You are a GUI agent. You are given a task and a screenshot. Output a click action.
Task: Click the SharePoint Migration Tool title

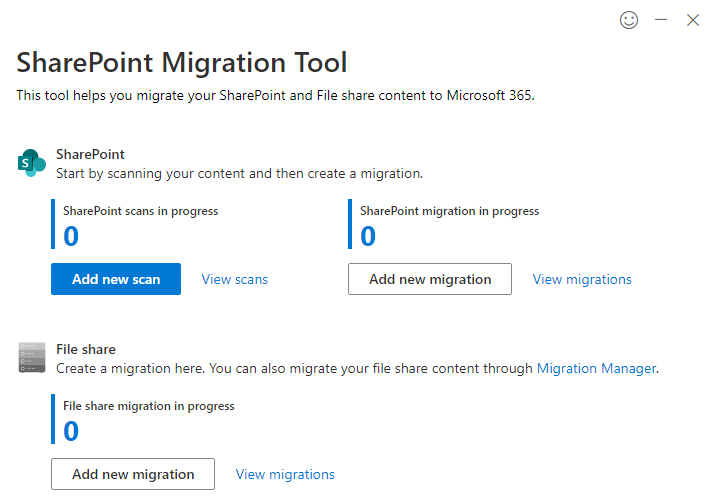tap(182, 62)
